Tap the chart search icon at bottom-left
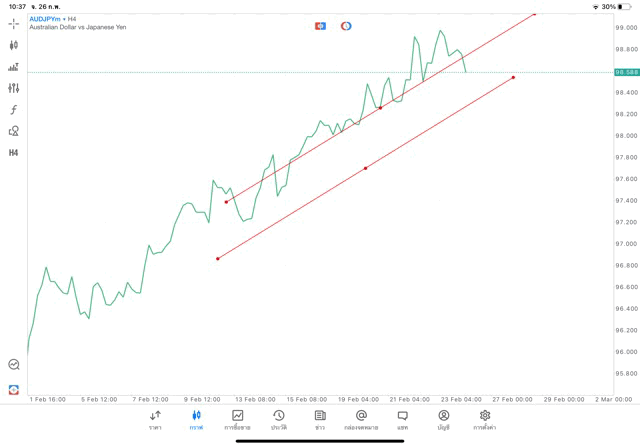This screenshot has width=640, height=447. [x=14, y=365]
